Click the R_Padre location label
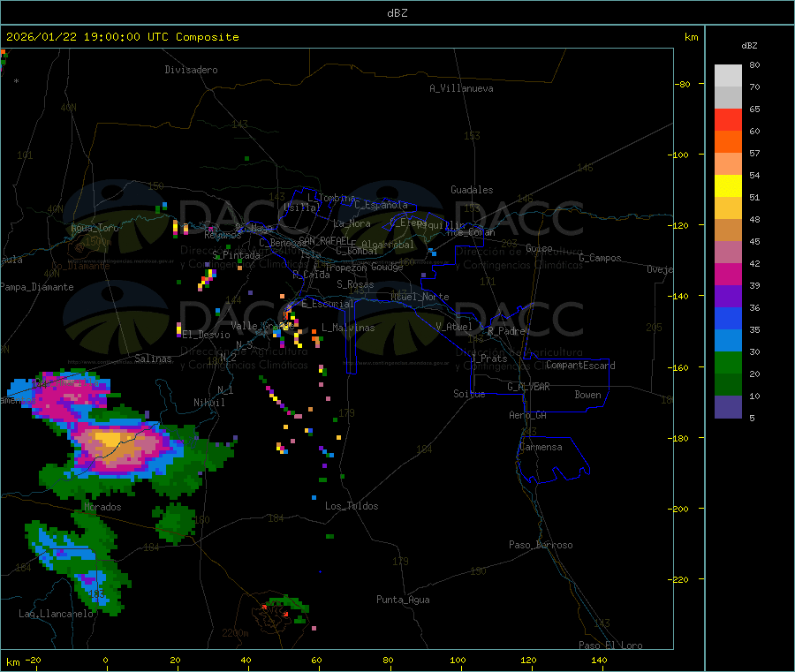The height and width of the screenshot is (672, 795). click(x=506, y=331)
